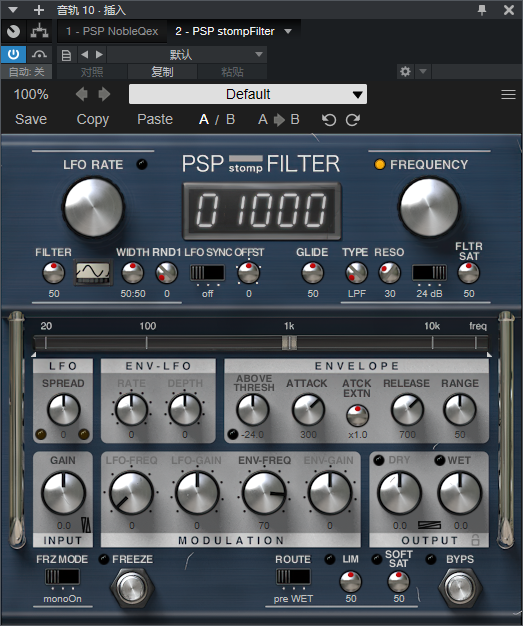Click the large LFO RATE knob
The image size is (523, 626).
pyautogui.click(x=93, y=208)
